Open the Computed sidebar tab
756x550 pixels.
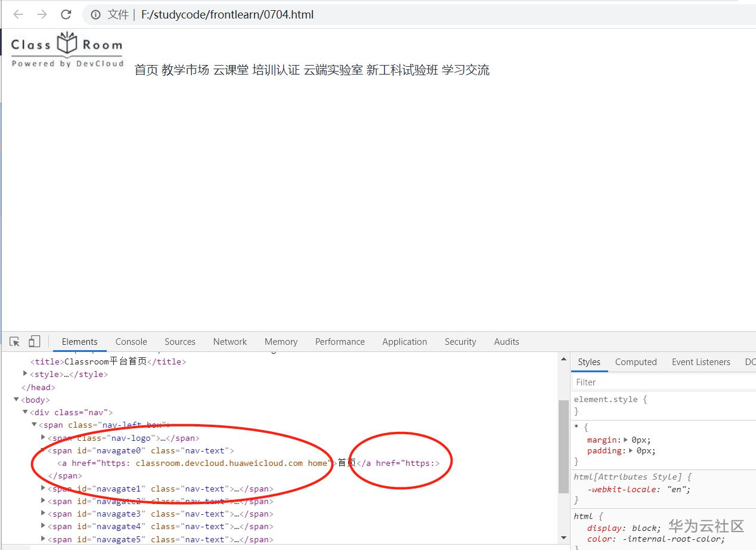pyautogui.click(x=636, y=362)
